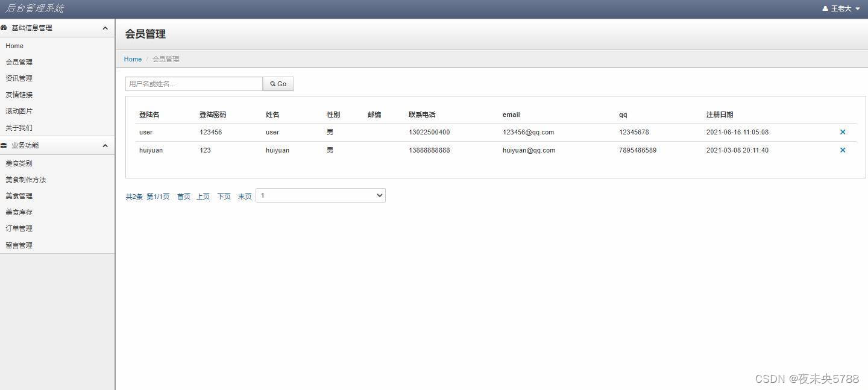Open the 王老大 user dropdown
This screenshot has width=868, height=390.
click(841, 8)
